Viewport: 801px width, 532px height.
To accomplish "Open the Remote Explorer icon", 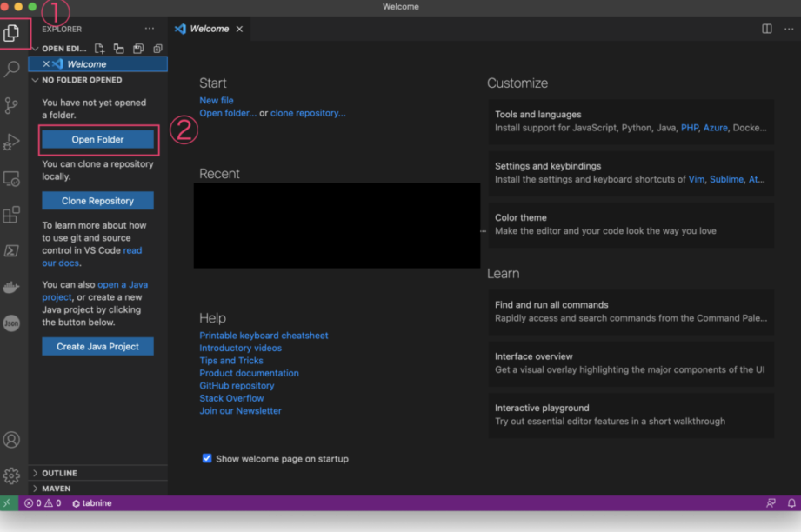I will (12, 178).
